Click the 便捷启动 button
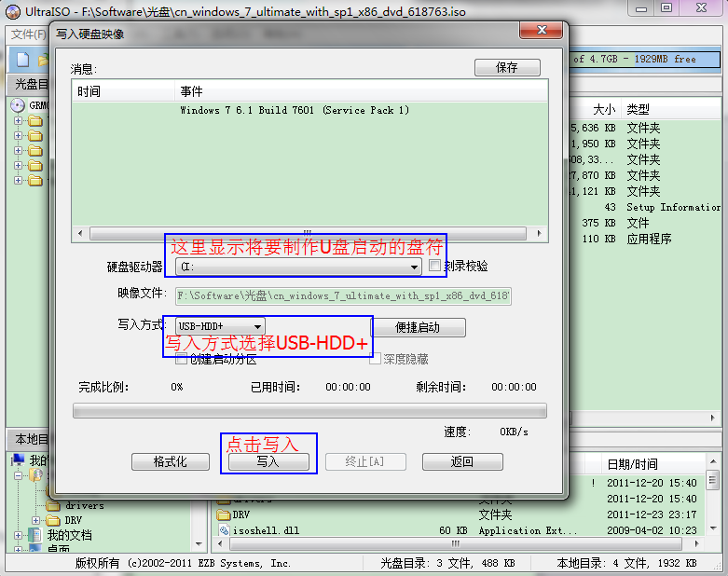This screenshot has height=576, width=728. [419, 327]
